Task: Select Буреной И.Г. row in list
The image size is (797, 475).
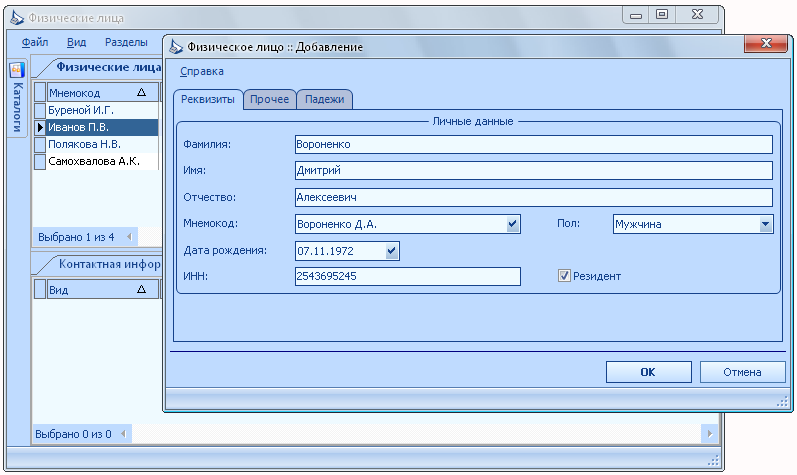Action: [102, 110]
